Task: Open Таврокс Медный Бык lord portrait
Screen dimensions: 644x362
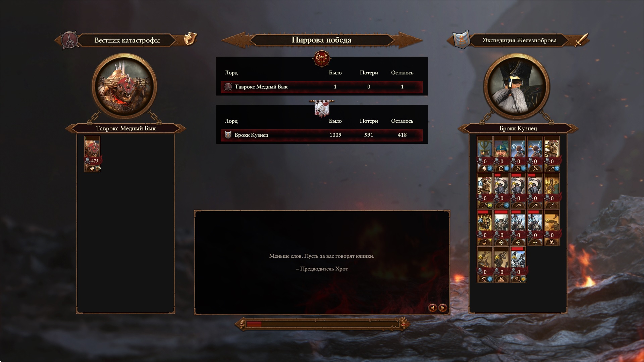Action: click(x=124, y=86)
